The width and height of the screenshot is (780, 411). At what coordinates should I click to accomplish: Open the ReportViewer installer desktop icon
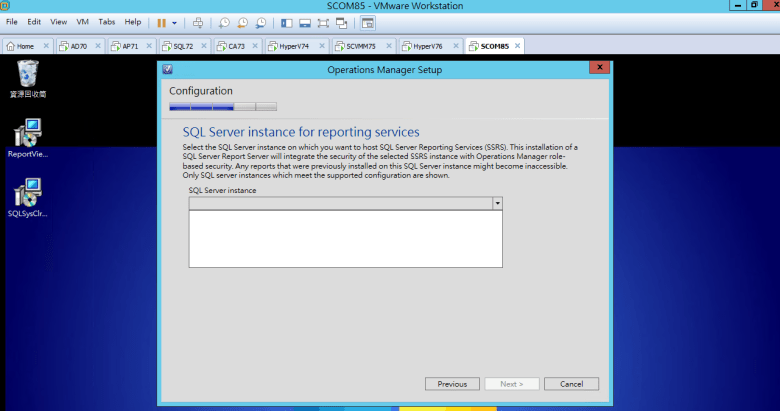(x=28, y=138)
